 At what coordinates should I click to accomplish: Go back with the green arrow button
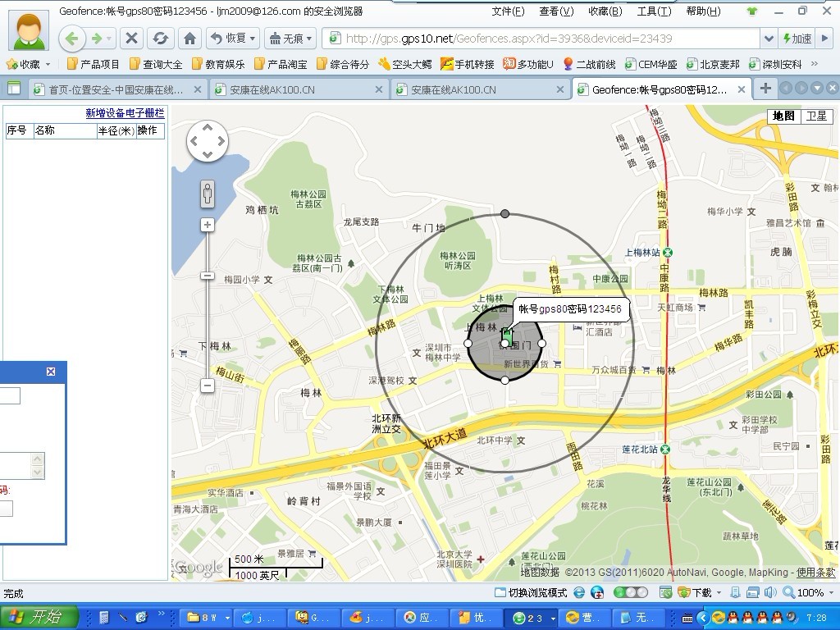(72, 39)
